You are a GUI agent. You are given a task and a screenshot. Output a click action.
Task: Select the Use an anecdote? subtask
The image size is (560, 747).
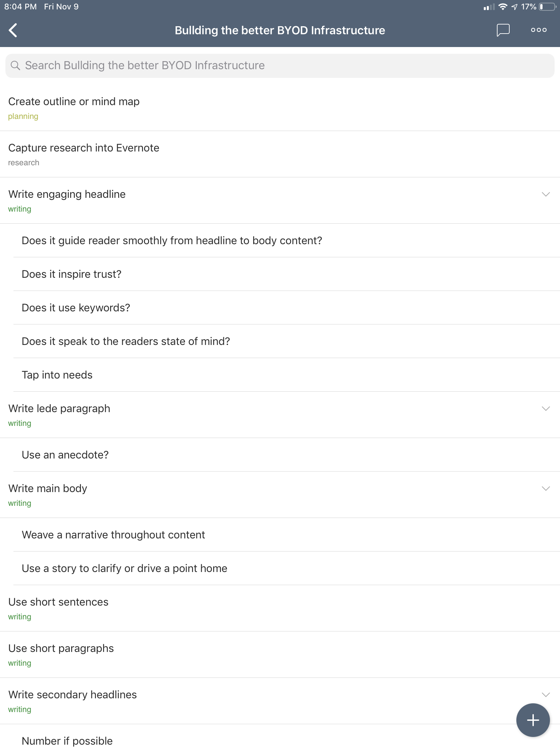[65, 455]
